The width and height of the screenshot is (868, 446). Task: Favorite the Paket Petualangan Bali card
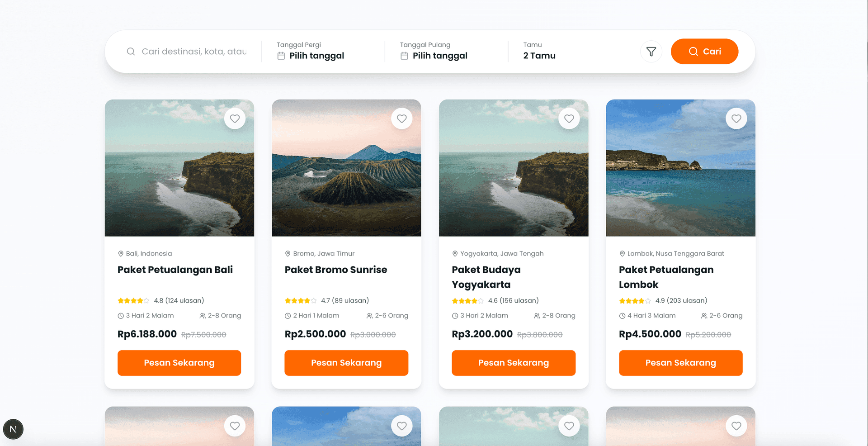[235, 119]
